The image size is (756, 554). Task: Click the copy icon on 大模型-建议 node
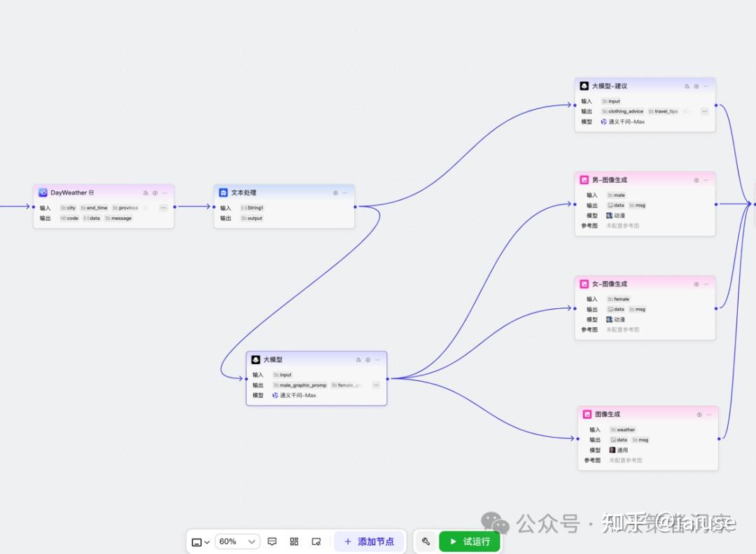pyautogui.click(x=687, y=87)
